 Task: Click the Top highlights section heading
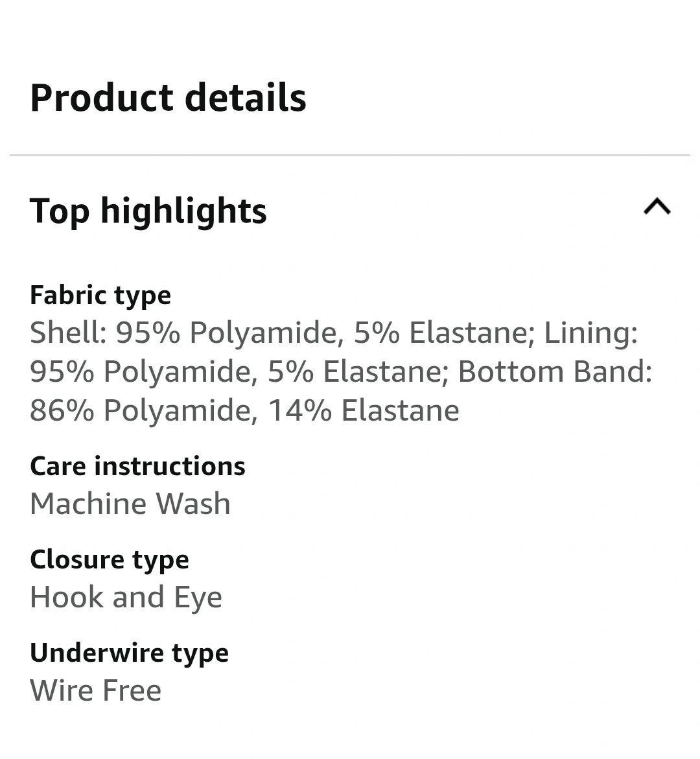(x=148, y=211)
